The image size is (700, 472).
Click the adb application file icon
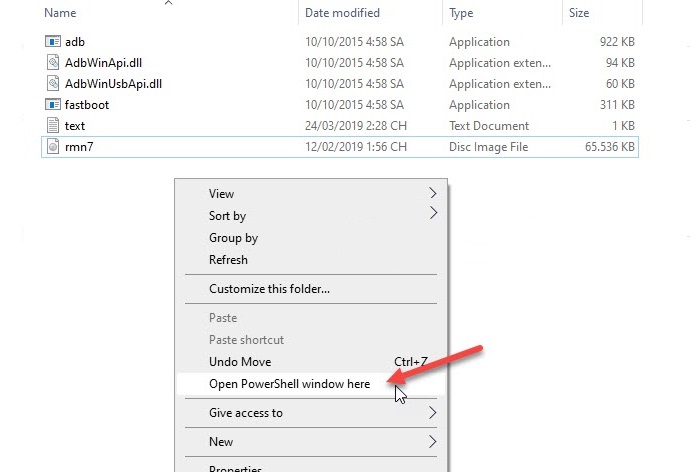(54, 42)
